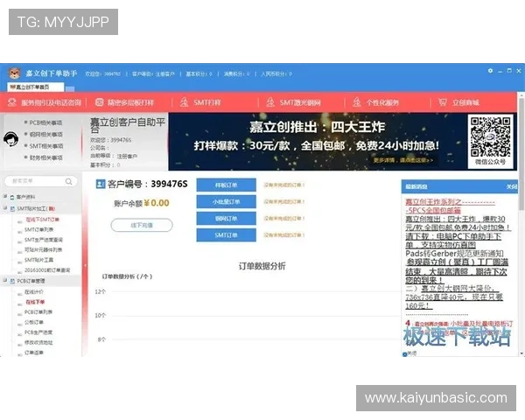Collapse the left sidebar with the red divider arrow
The image size is (525, 420).
pyautogui.click(x=85, y=265)
